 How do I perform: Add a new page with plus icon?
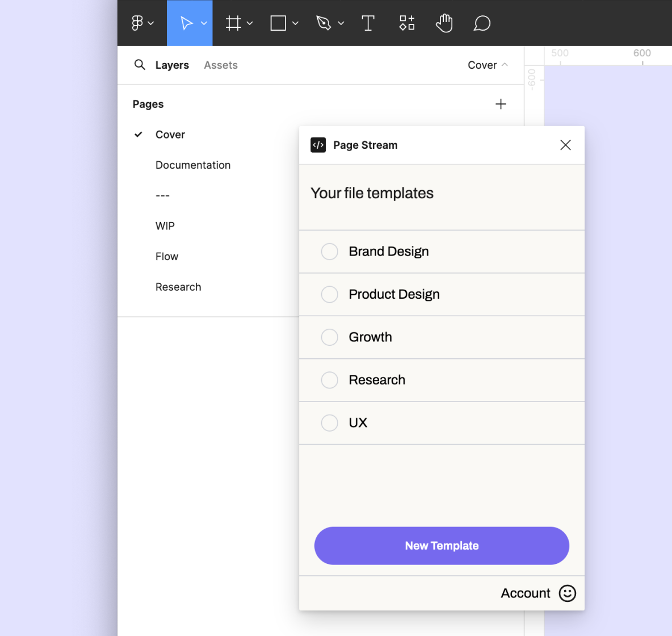[501, 104]
